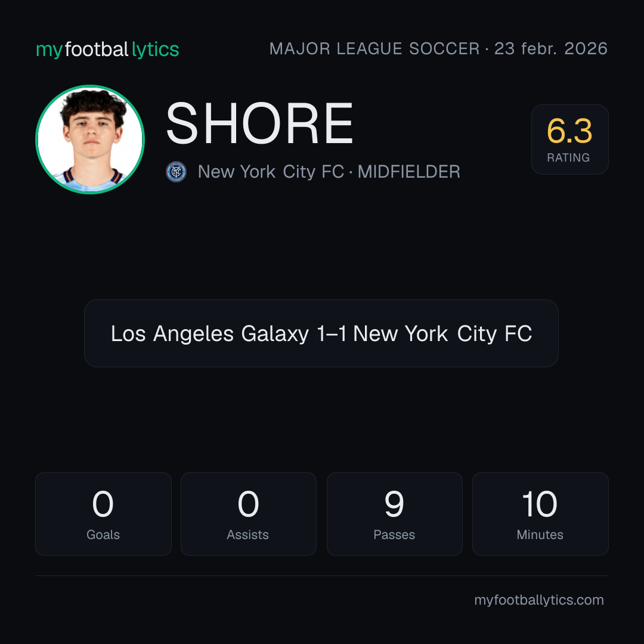Image resolution: width=644 pixels, height=644 pixels.
Task: Click the 23 febr. 2026 date
Action: click(x=551, y=49)
